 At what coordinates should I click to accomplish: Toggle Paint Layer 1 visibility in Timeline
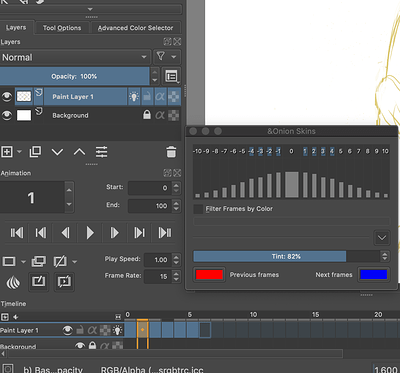pos(68,330)
